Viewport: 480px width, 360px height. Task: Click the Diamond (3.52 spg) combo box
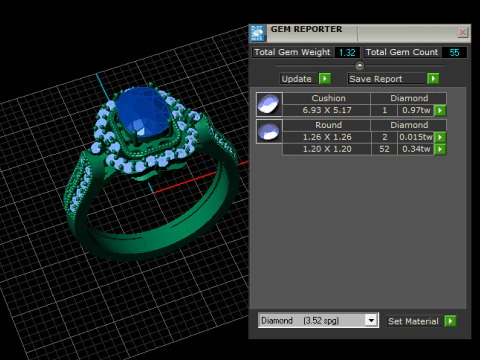click(318, 321)
